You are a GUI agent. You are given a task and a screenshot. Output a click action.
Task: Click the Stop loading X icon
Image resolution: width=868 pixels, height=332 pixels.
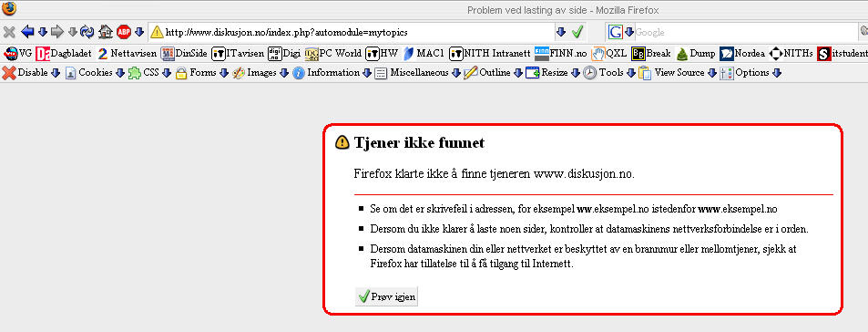[x=9, y=32]
